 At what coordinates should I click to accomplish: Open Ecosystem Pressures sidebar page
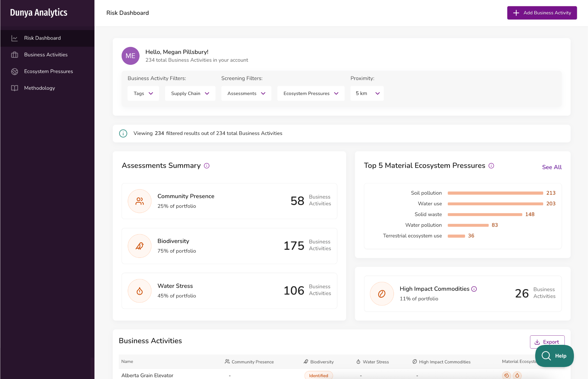pyautogui.click(x=49, y=71)
